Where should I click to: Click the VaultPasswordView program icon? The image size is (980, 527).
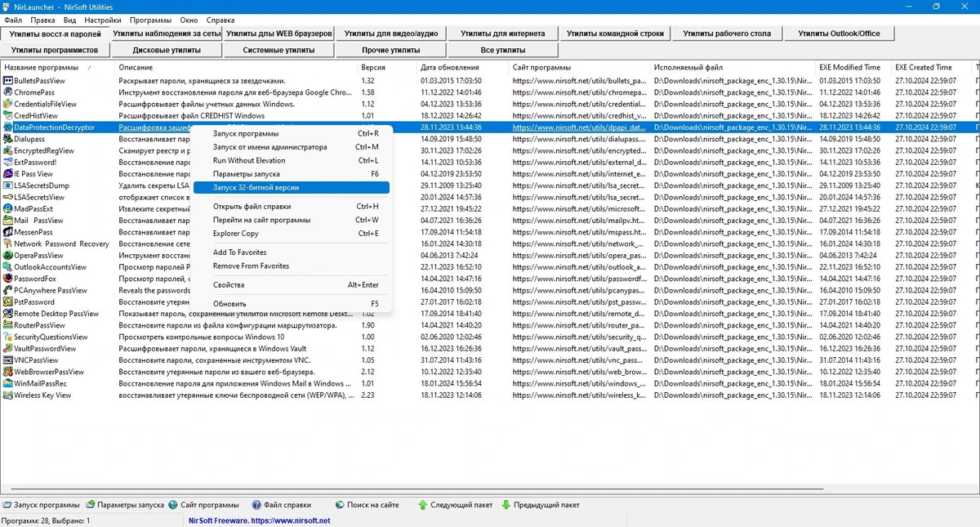tap(7, 348)
